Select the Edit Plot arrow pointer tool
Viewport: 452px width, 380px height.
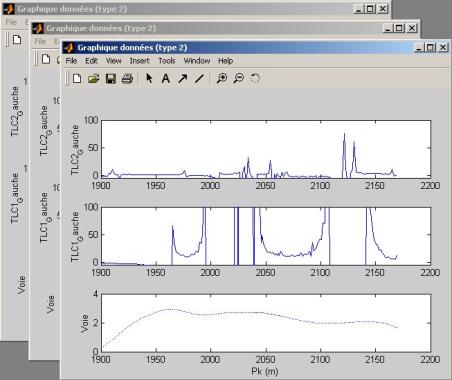(x=149, y=78)
